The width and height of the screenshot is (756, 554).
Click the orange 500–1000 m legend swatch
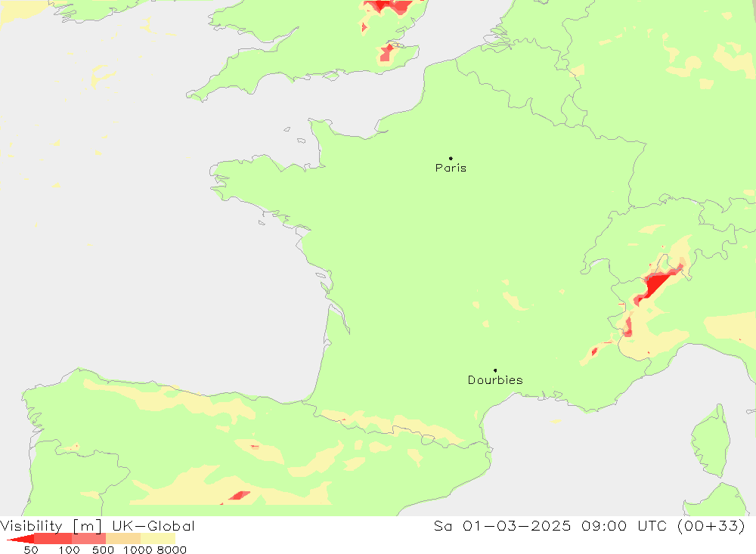(123, 539)
